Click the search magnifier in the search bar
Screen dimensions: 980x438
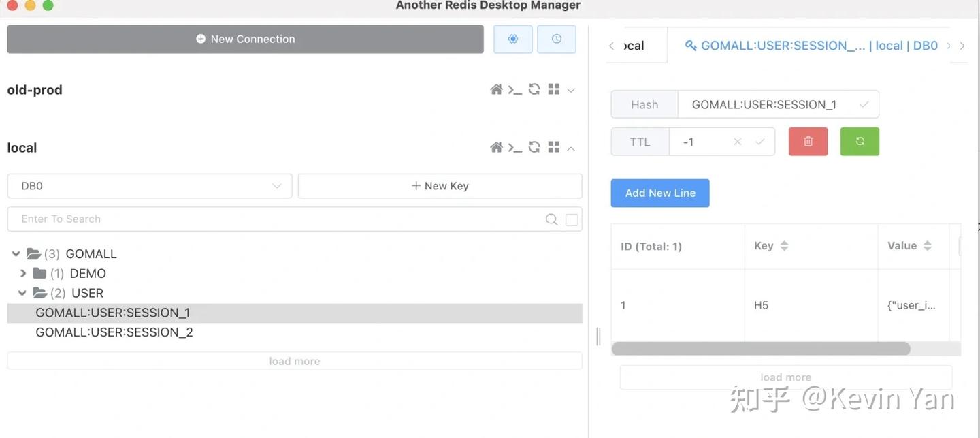coord(551,219)
